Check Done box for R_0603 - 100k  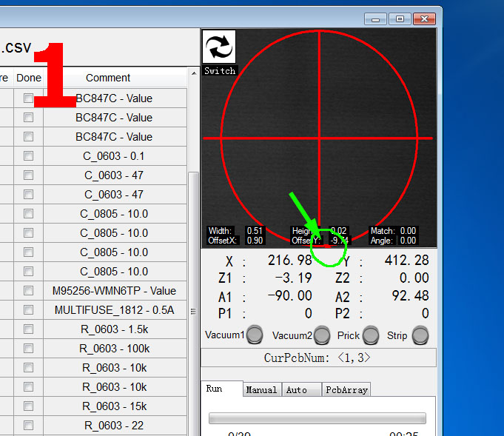pos(28,348)
